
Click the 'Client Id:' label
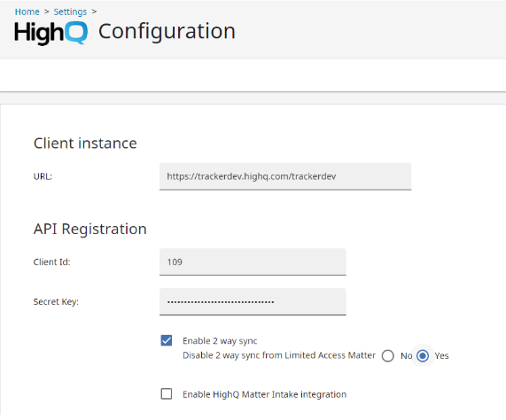[x=51, y=262]
